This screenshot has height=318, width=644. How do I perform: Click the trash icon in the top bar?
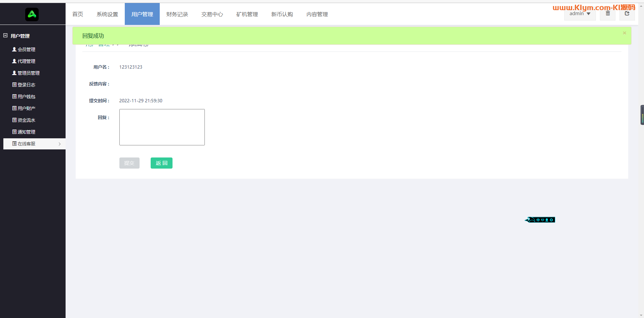608,13
